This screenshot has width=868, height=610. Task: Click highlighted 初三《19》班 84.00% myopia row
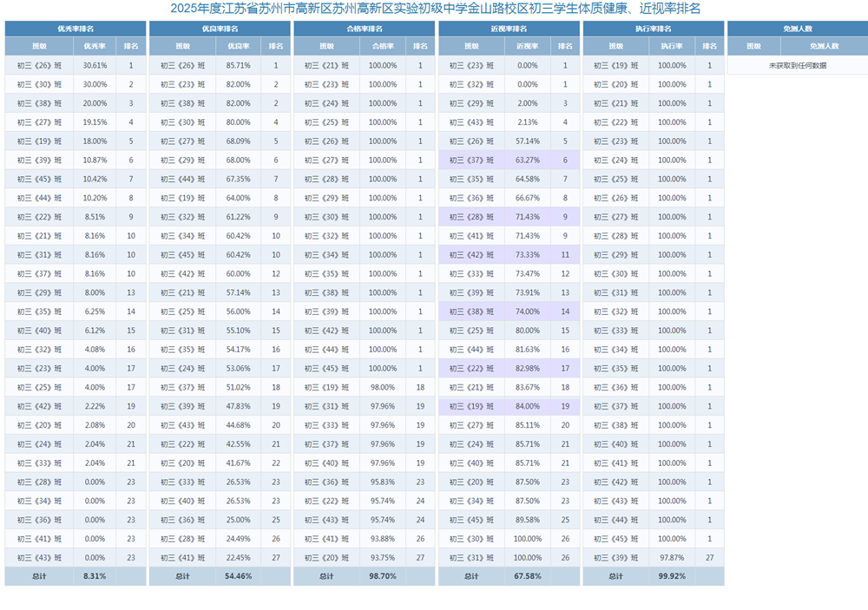[x=509, y=406]
